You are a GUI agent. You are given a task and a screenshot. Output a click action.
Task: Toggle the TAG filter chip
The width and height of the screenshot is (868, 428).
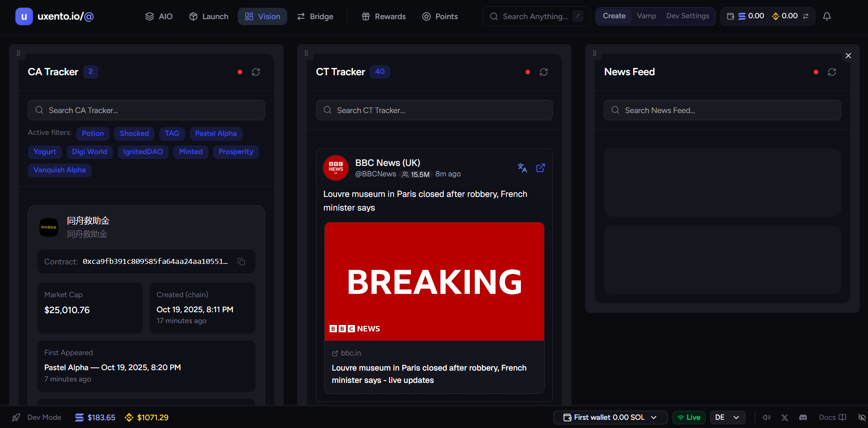click(x=172, y=134)
